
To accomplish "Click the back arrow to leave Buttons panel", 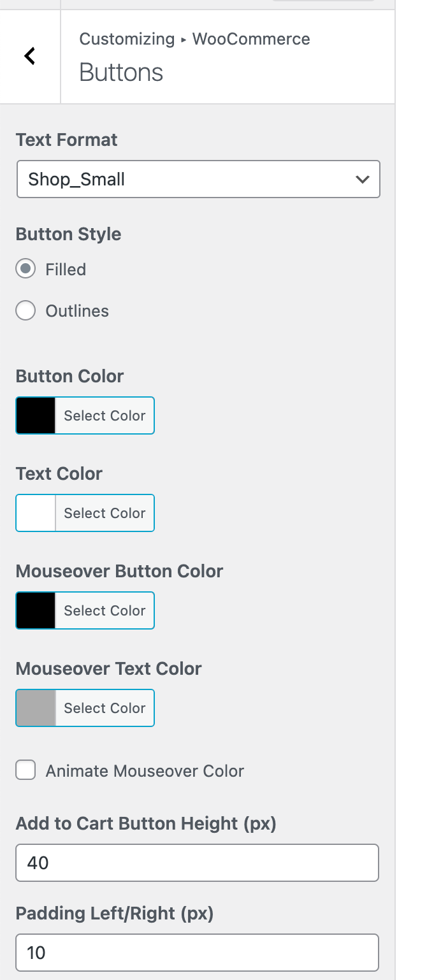I will [x=29, y=56].
